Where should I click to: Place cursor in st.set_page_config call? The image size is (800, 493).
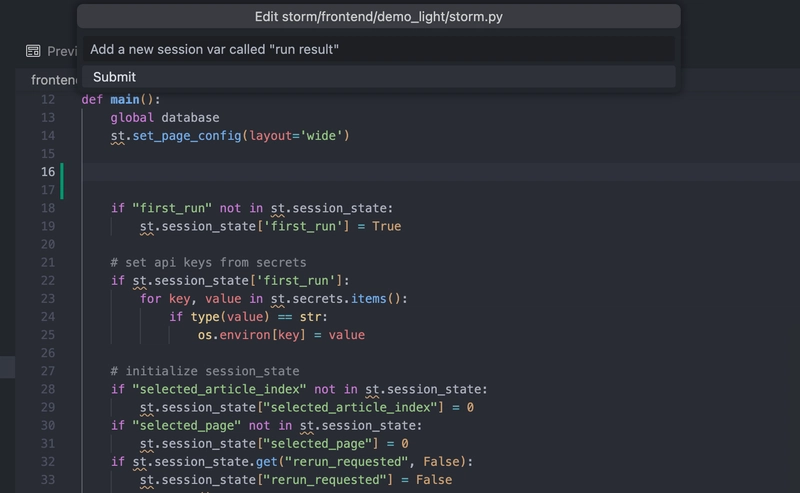click(x=230, y=136)
